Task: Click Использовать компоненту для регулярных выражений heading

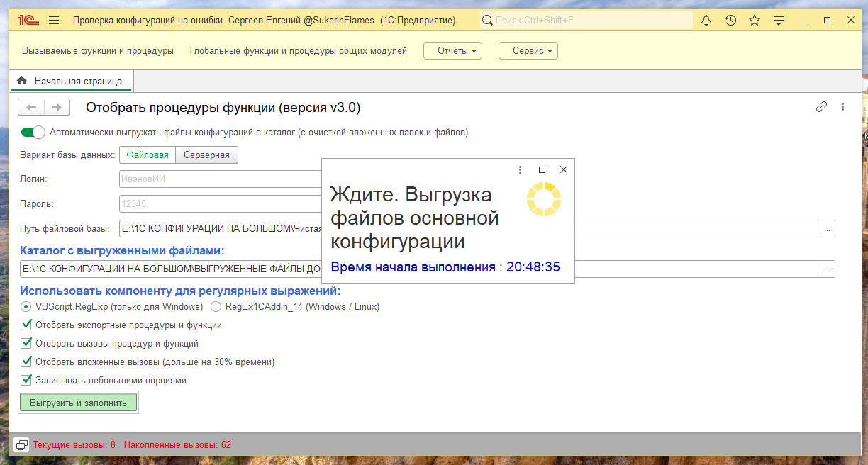Action: [x=180, y=291]
